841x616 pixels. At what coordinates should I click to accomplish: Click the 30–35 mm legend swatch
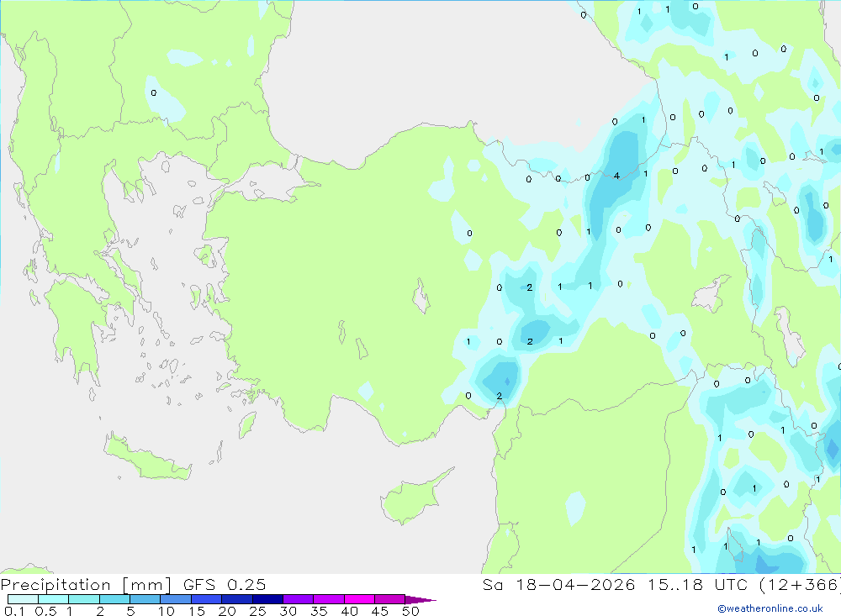(x=299, y=599)
